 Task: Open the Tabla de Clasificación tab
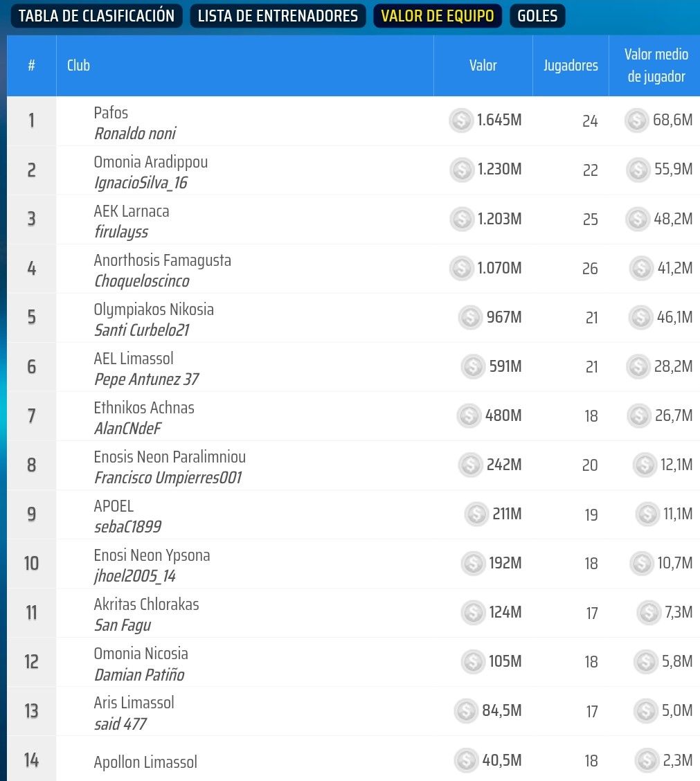[96, 16]
